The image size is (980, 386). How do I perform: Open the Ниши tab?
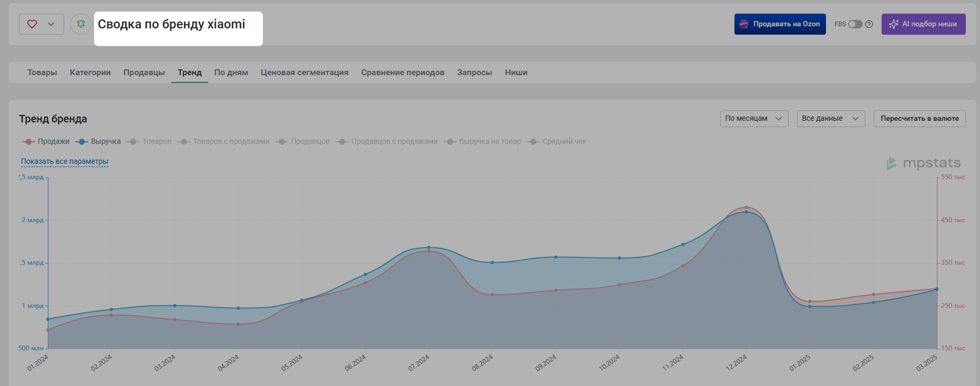tap(516, 72)
